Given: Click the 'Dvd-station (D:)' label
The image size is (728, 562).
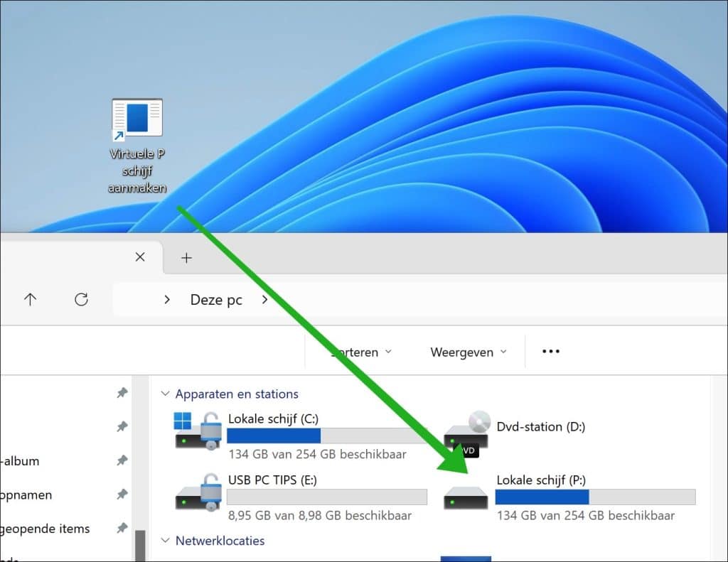Looking at the screenshot, I should [x=541, y=426].
